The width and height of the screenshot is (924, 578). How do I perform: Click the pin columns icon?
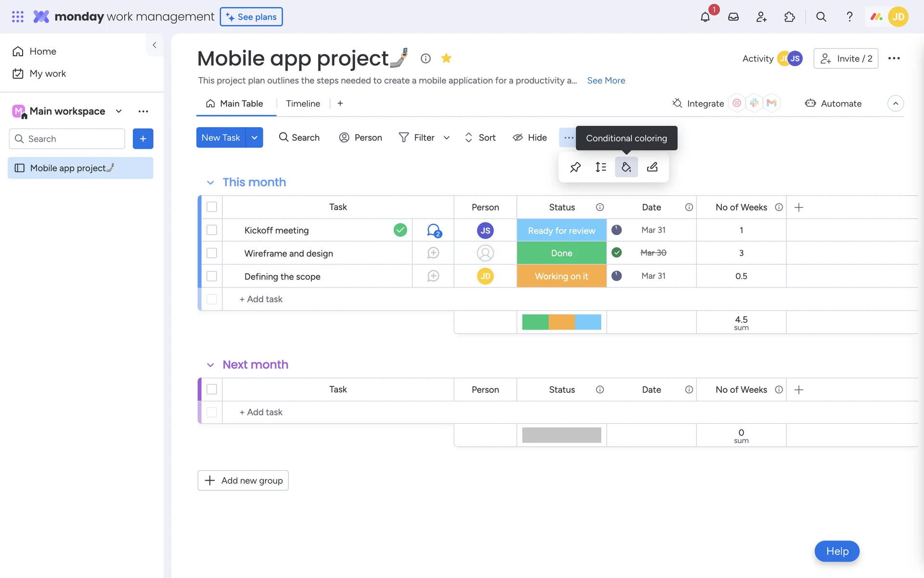(x=575, y=167)
